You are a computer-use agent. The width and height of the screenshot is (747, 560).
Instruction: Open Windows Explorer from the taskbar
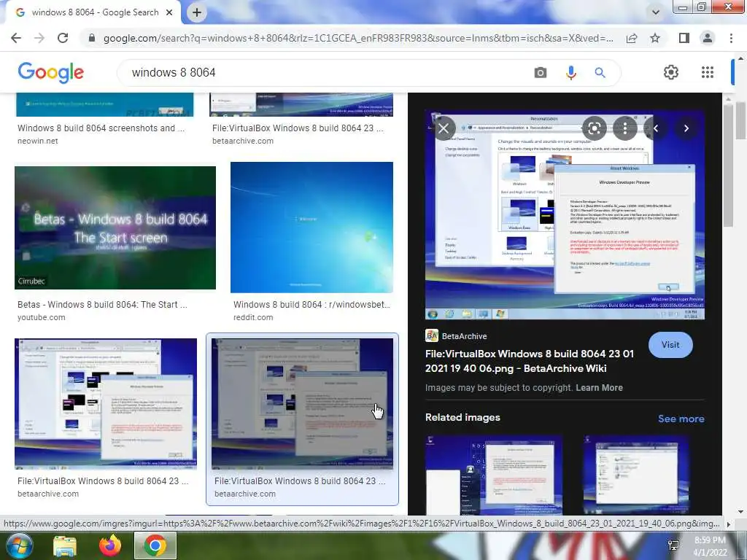(x=64, y=545)
